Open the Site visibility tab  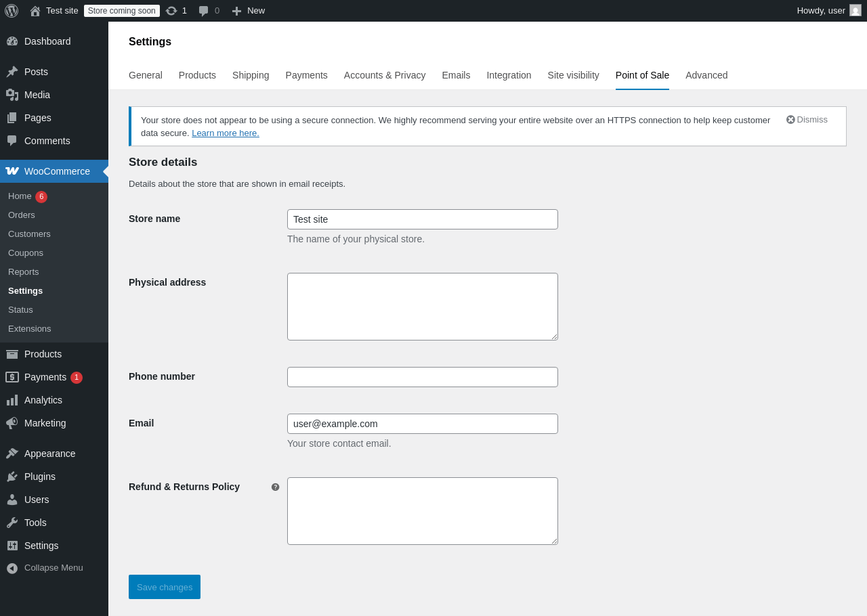click(574, 75)
